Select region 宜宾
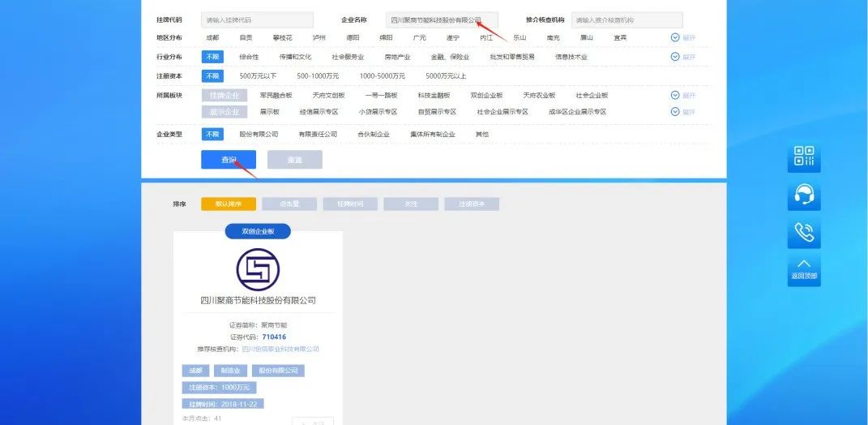Image resolution: width=868 pixels, height=425 pixels. (x=620, y=37)
